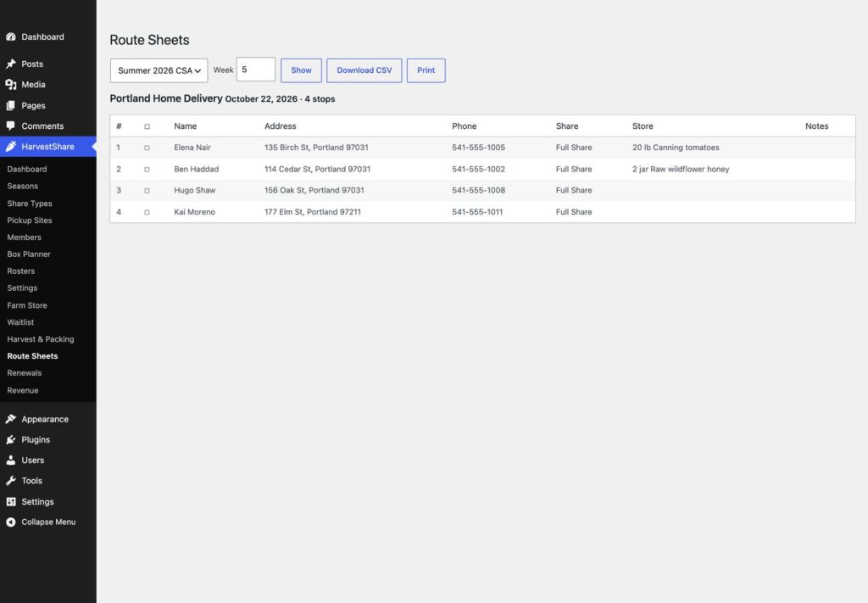Screen dimensions: 868x603
Task: Click the Store column header
Action: (x=643, y=126)
